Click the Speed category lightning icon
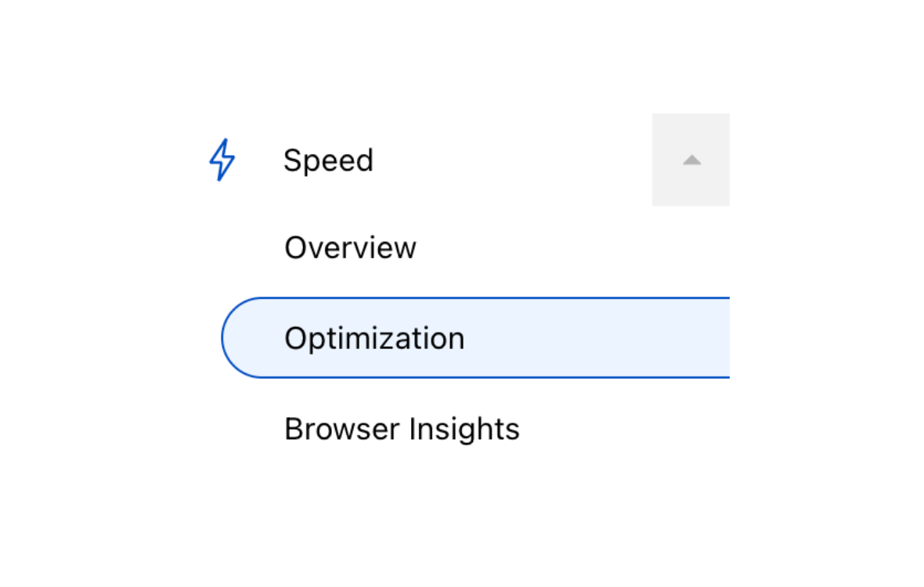This screenshot has height=587, width=924. pos(222,160)
